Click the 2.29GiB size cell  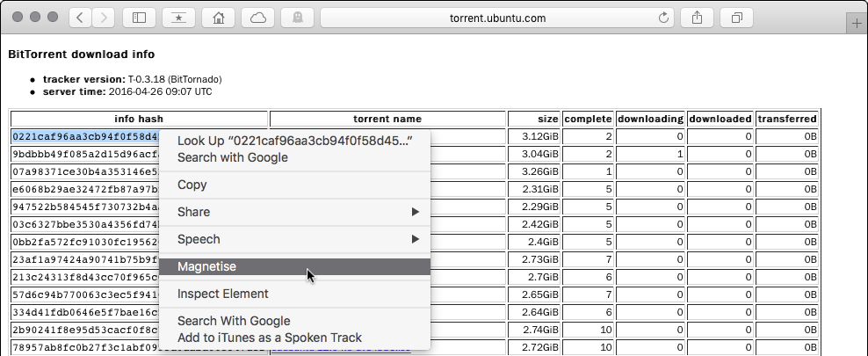click(x=534, y=207)
